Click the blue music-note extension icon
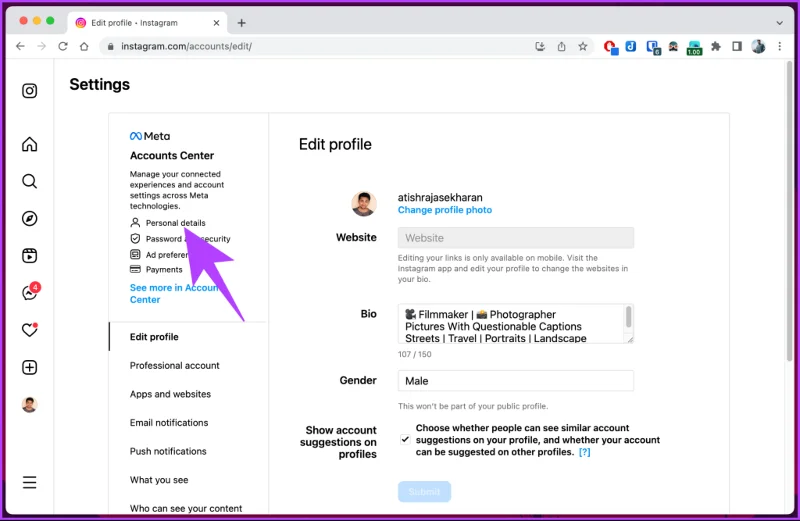800x521 pixels. (631, 46)
